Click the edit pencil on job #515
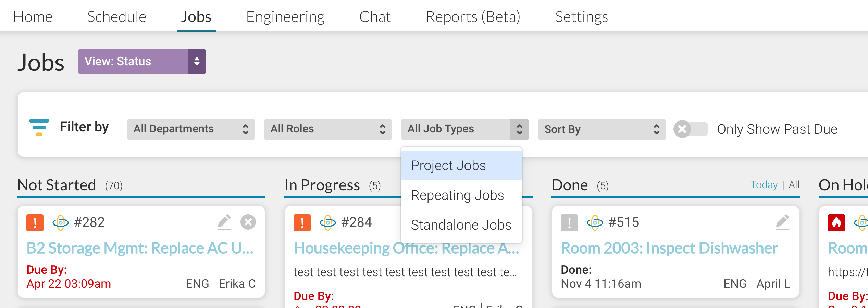868x308 pixels. [783, 222]
